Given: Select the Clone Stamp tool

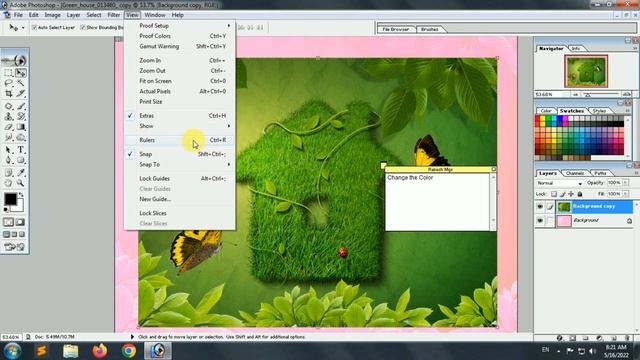Looking at the screenshot, I should click(x=8, y=117).
